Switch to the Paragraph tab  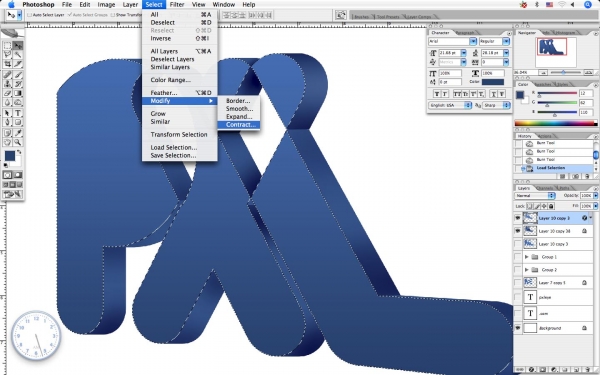(x=465, y=33)
